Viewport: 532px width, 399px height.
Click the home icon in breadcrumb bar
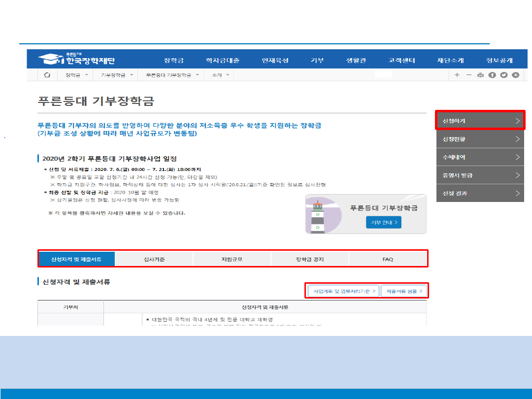(47, 75)
